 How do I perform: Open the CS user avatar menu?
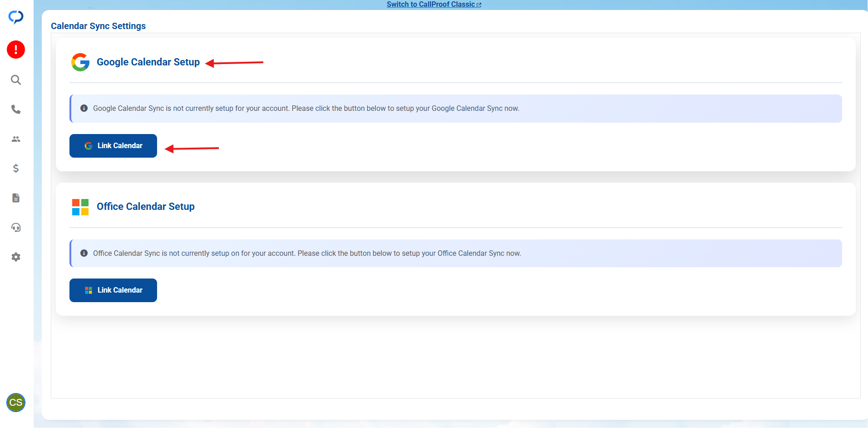coord(16,403)
